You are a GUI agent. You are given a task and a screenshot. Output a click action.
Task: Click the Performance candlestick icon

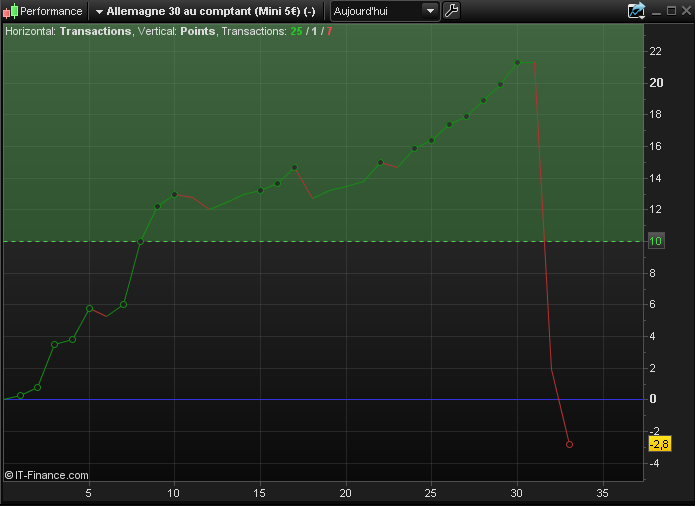coord(11,11)
